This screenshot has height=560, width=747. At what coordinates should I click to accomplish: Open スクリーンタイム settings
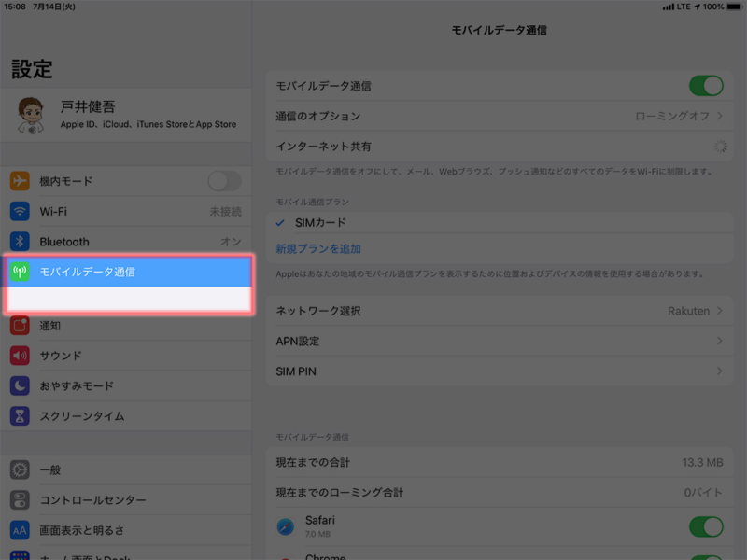(x=126, y=416)
